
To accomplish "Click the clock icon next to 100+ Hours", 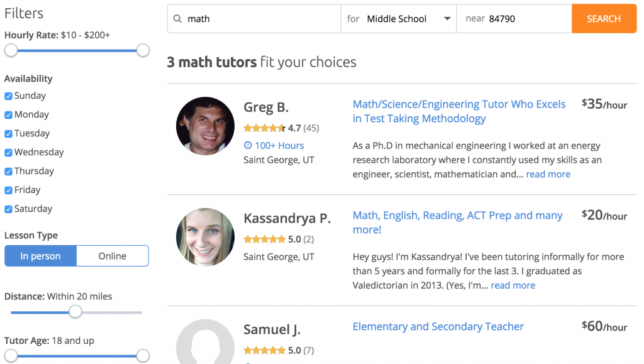I will coord(248,145).
